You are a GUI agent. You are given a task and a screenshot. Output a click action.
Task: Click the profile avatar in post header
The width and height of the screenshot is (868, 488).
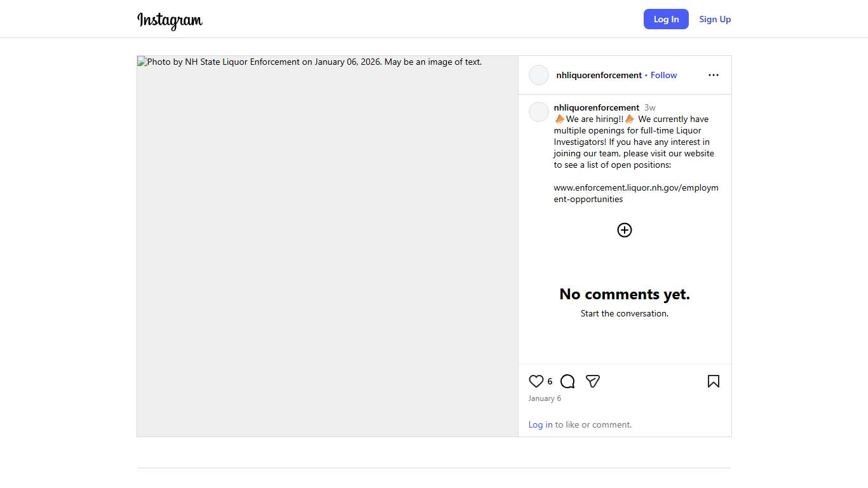(x=539, y=75)
